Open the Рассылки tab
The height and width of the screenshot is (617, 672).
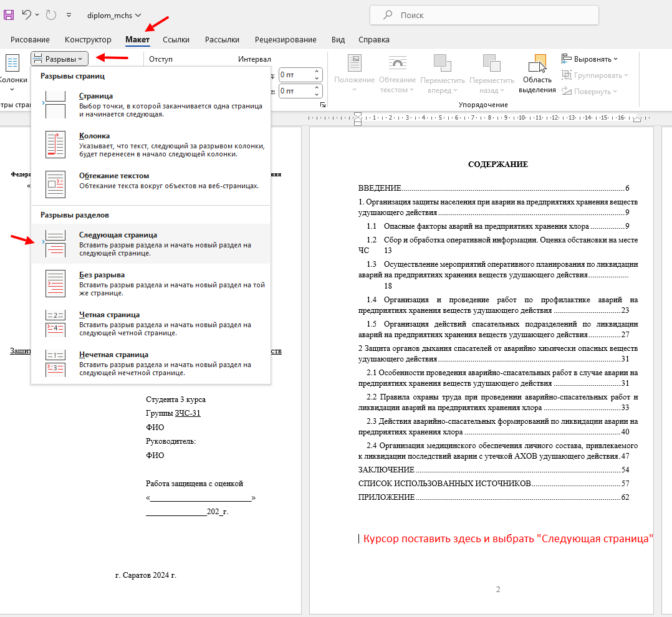222,39
